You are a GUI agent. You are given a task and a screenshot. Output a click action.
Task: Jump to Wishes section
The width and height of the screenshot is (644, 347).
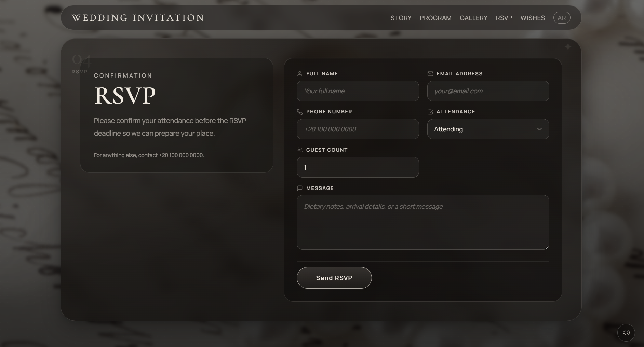pos(532,18)
